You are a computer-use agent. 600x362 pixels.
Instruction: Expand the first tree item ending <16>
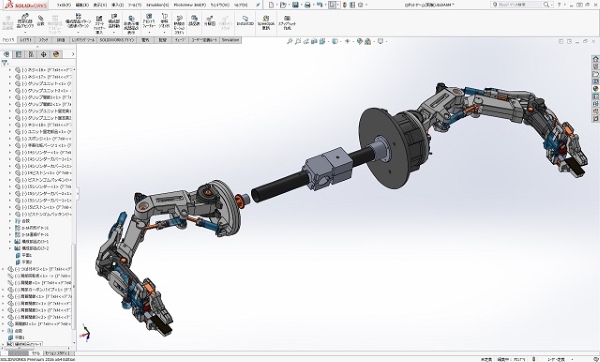coord(10,70)
